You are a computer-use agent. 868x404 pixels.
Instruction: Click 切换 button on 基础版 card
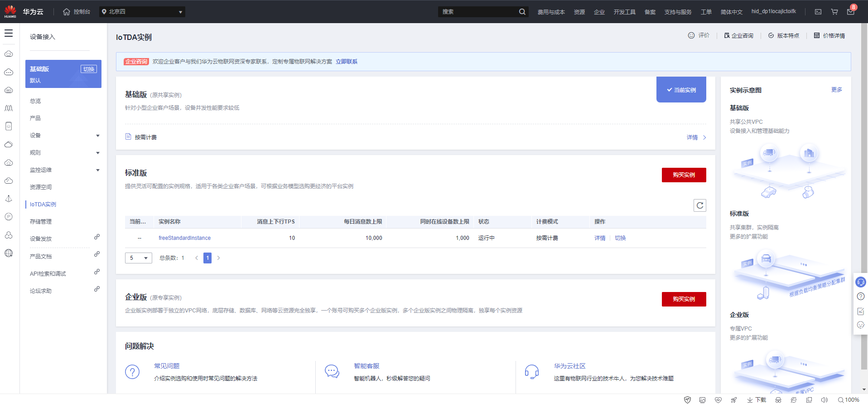pos(89,69)
